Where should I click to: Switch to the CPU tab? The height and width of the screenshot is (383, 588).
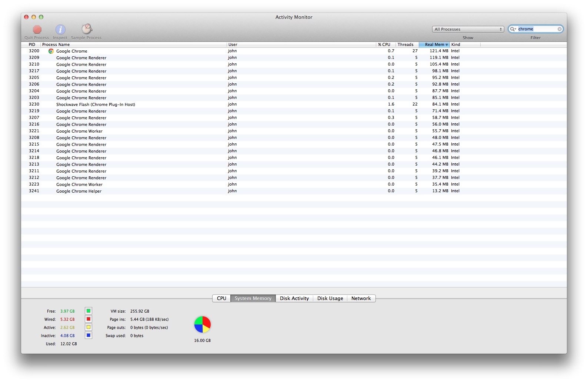click(x=221, y=298)
